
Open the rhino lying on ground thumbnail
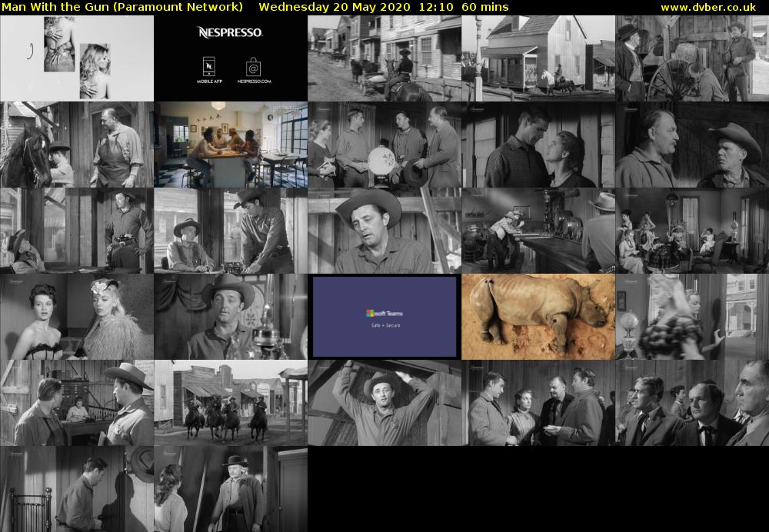pyautogui.click(x=538, y=317)
